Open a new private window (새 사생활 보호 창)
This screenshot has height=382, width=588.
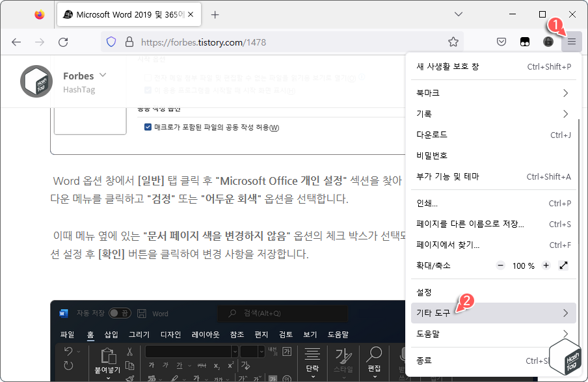[x=494, y=66]
